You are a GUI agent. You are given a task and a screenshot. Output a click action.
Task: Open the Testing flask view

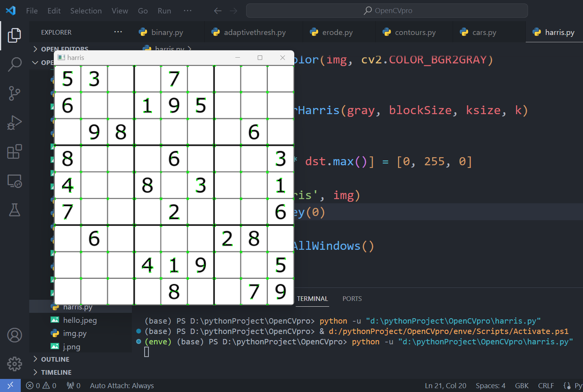[x=15, y=210]
